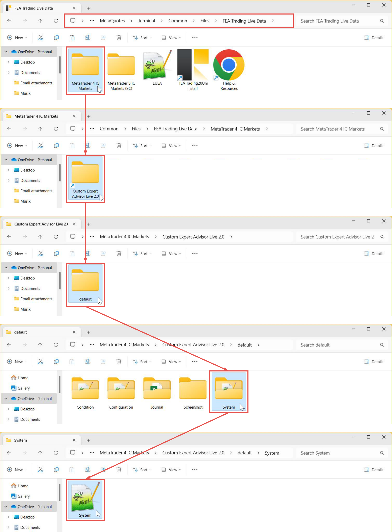Open MetaTrader 4 IC Markets folder icon
The height and width of the screenshot is (532, 392).
coord(85,64)
